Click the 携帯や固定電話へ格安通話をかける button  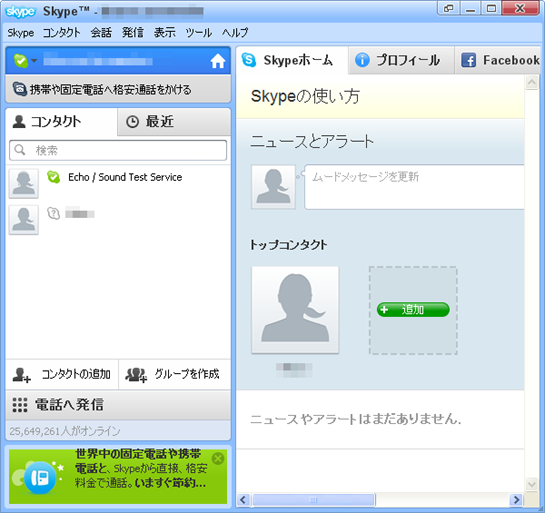pyautogui.click(x=118, y=89)
